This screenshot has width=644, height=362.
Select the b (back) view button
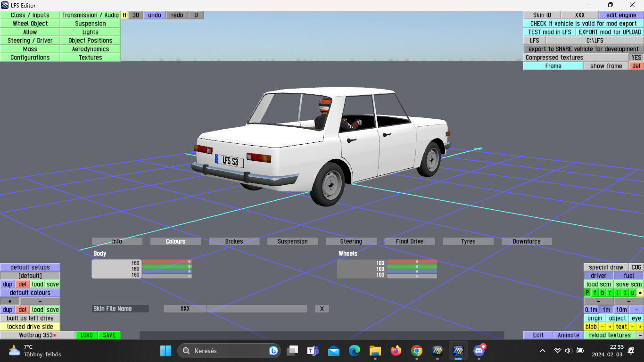pyautogui.click(x=603, y=293)
